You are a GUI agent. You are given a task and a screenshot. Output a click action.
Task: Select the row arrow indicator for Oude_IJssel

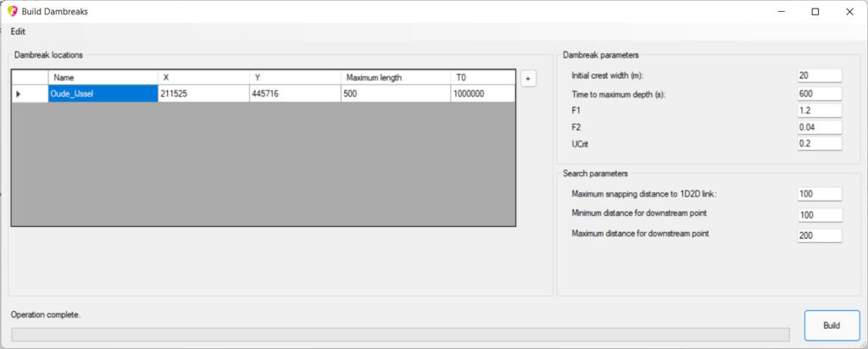point(19,94)
